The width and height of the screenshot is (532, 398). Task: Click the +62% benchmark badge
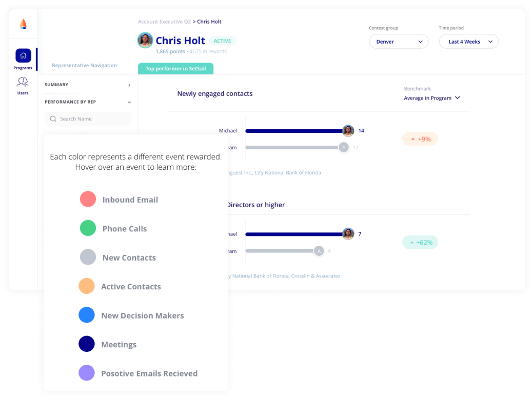pos(420,242)
